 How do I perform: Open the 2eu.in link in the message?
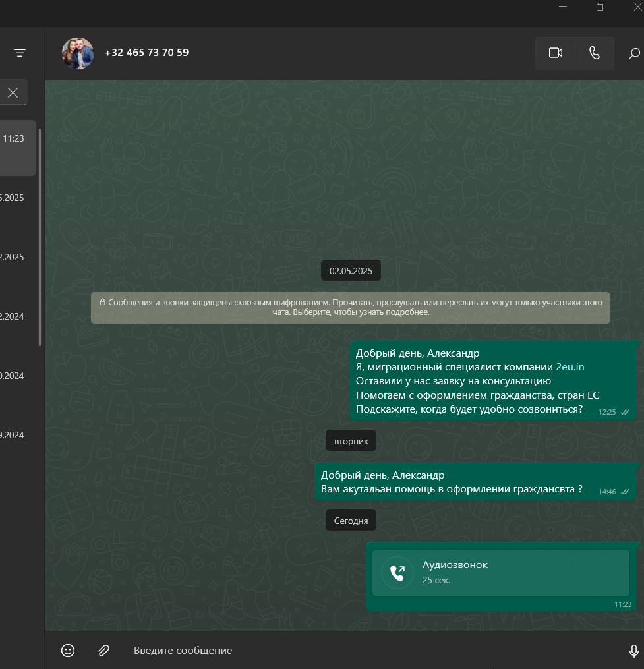point(570,367)
